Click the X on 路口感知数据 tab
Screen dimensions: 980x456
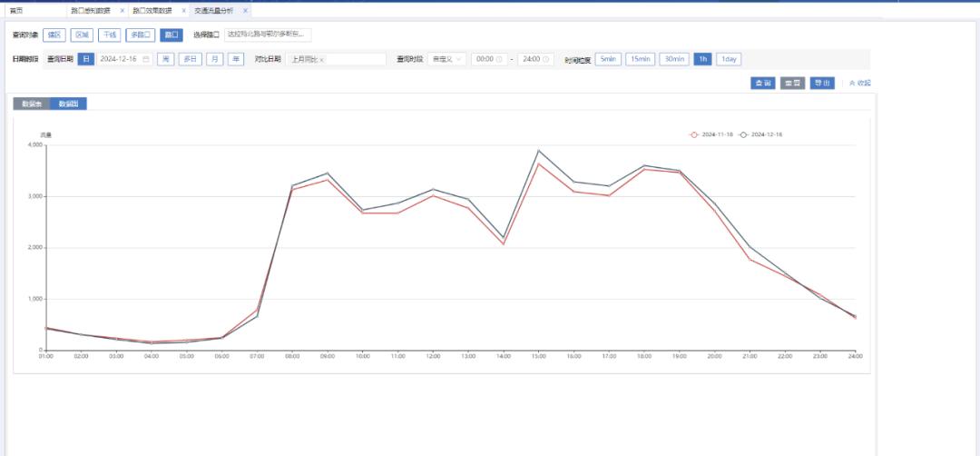[x=122, y=11]
